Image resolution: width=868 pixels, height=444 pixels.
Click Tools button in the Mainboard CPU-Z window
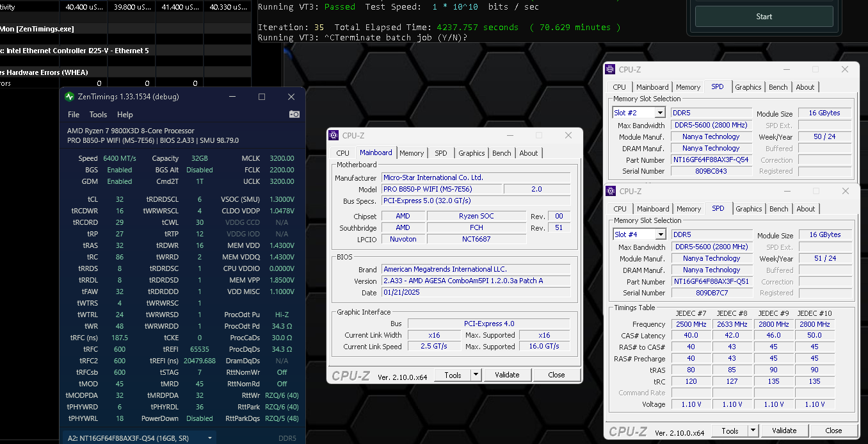(x=453, y=375)
